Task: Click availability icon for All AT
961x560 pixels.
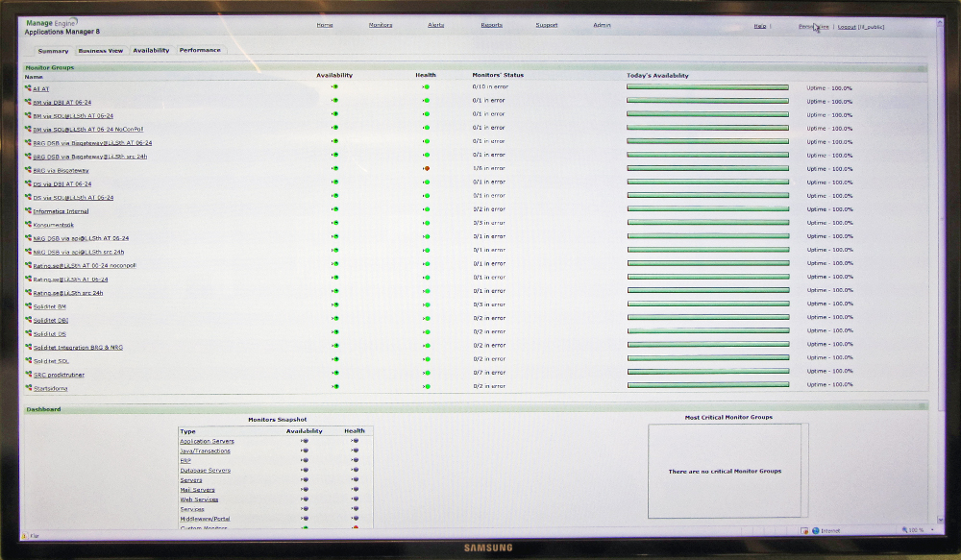Action: tap(334, 87)
